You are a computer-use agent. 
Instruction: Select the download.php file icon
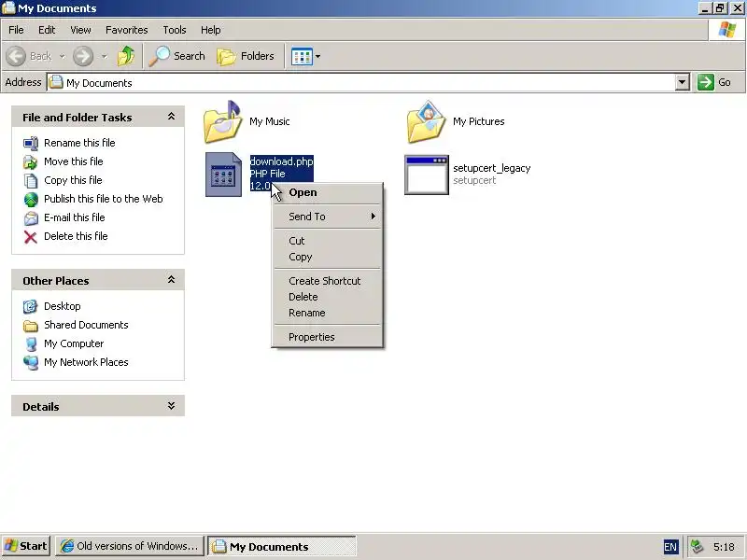click(223, 175)
